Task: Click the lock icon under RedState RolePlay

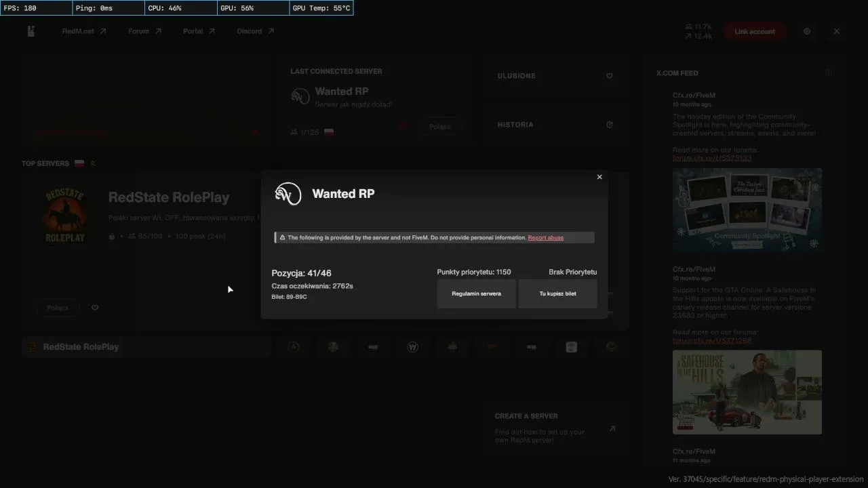Action: [x=113, y=237]
